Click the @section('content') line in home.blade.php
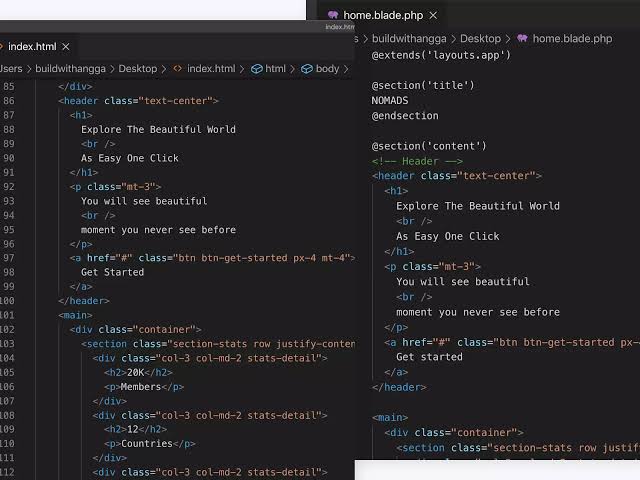Image resolution: width=640 pixels, height=480 pixels. (429, 146)
